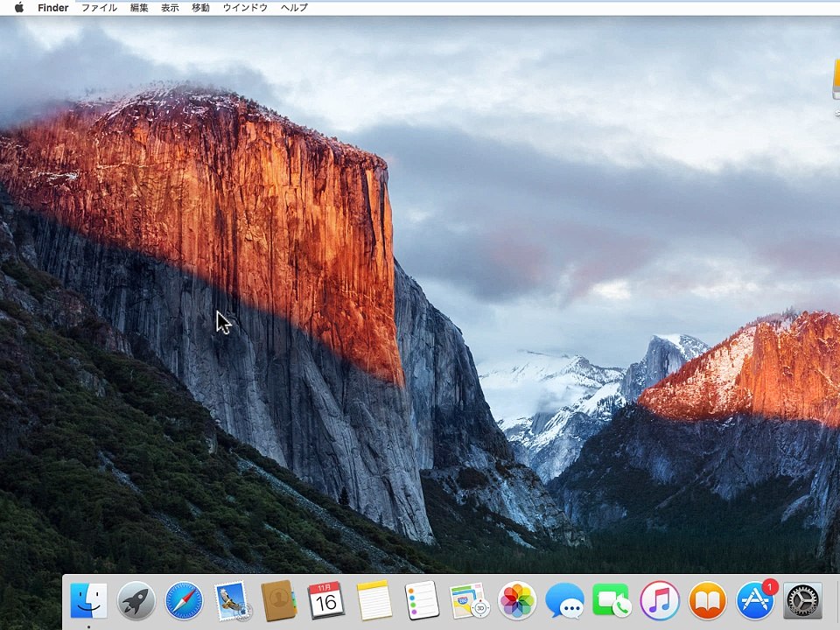840x630 pixels.
Task: Open Maps from the Dock
Action: coord(469,600)
